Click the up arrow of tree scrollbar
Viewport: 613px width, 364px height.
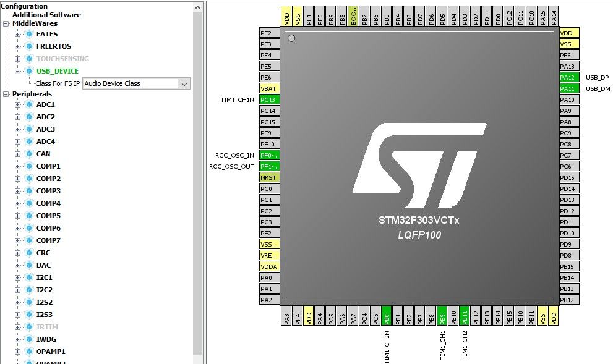click(x=198, y=7)
